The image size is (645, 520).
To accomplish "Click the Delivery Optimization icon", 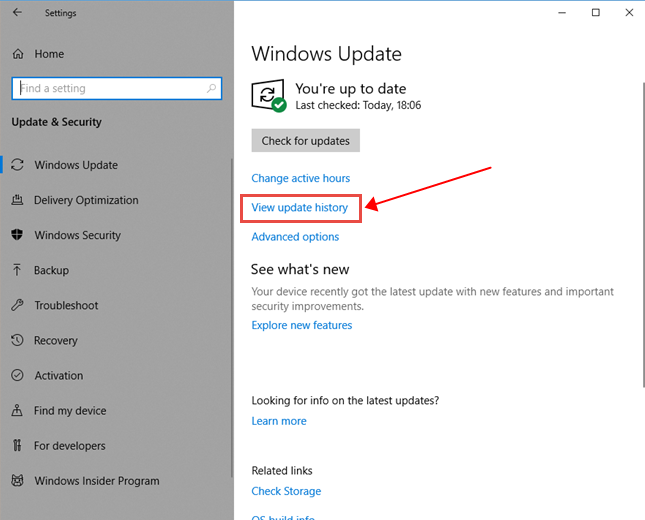I will pyautogui.click(x=17, y=200).
